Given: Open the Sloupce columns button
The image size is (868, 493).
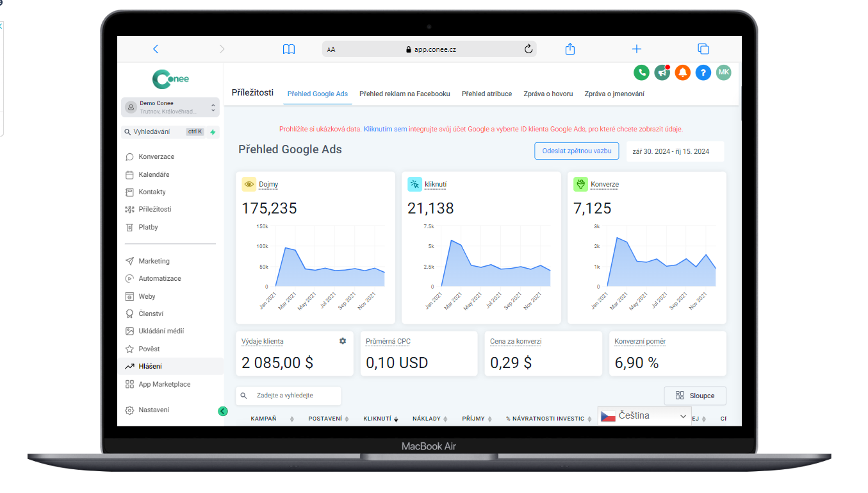Looking at the screenshot, I should point(695,396).
